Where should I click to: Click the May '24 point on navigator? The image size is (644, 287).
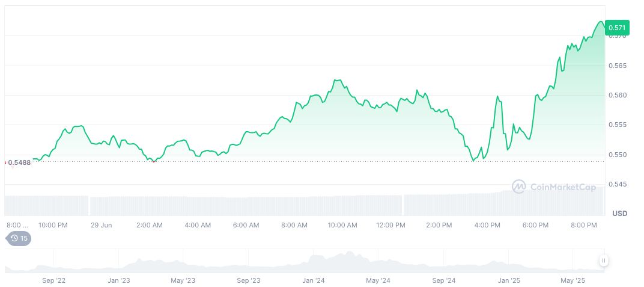coord(378,280)
